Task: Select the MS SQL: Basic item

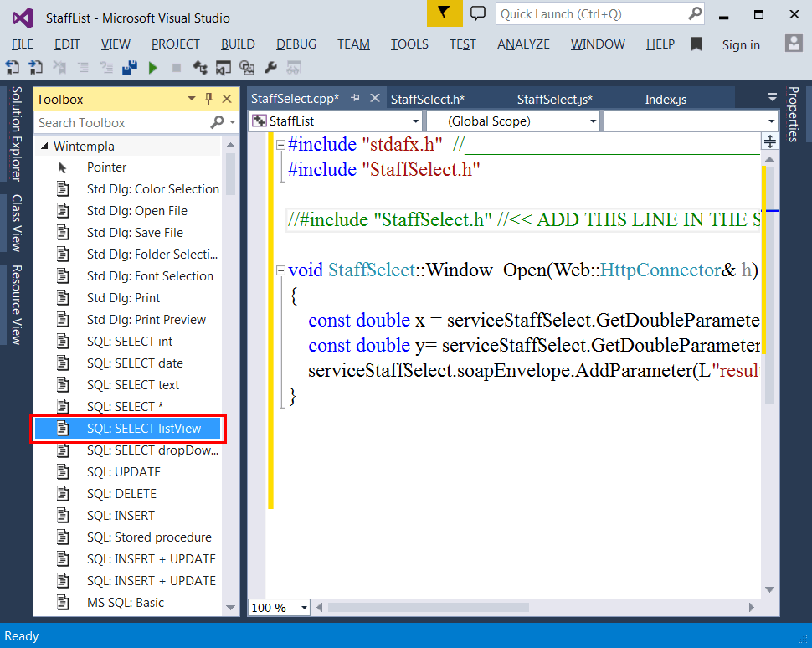Action: (127, 603)
